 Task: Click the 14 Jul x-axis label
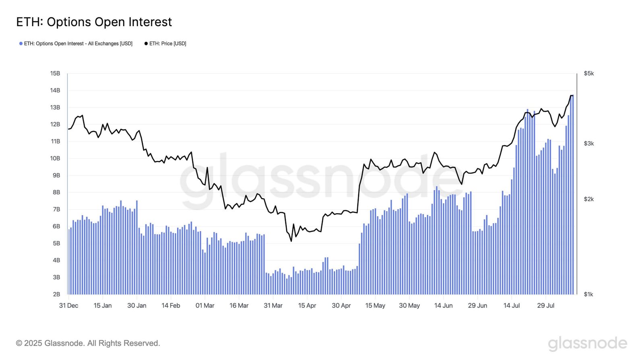click(512, 306)
